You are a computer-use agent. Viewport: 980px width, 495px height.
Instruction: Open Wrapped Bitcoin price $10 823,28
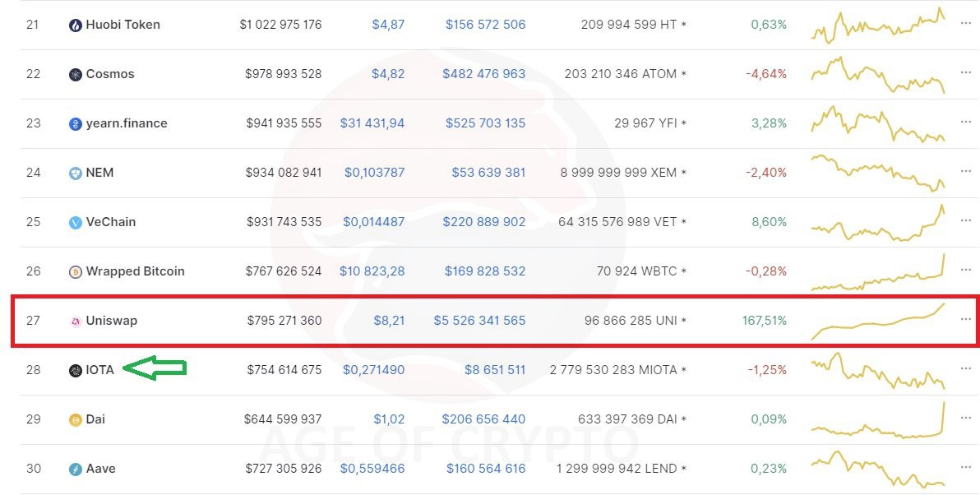click(x=372, y=271)
